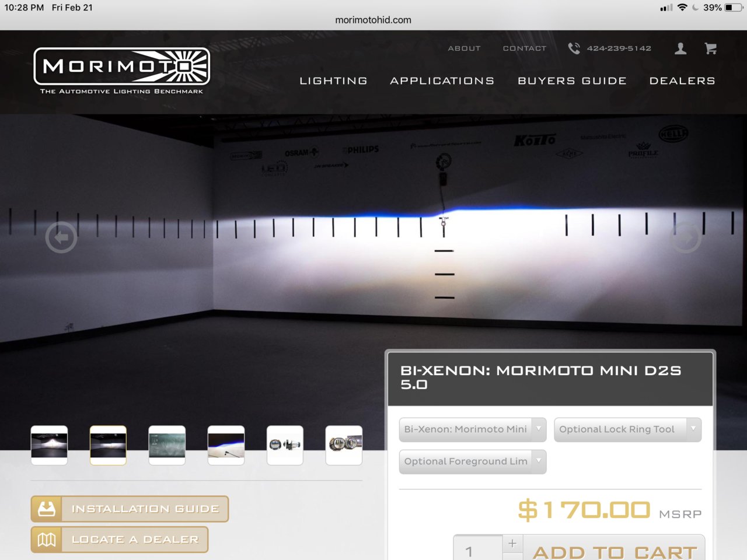747x560 pixels.
Task: Open the user account icon
Action: point(680,48)
